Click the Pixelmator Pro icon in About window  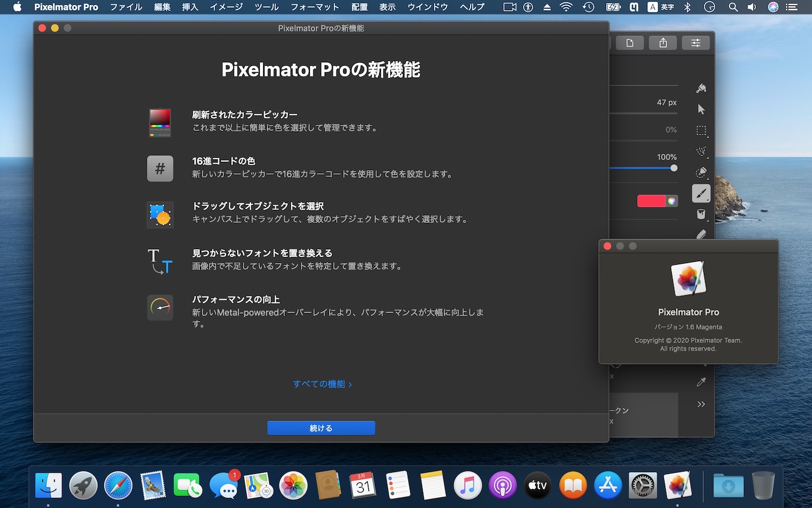click(688, 279)
